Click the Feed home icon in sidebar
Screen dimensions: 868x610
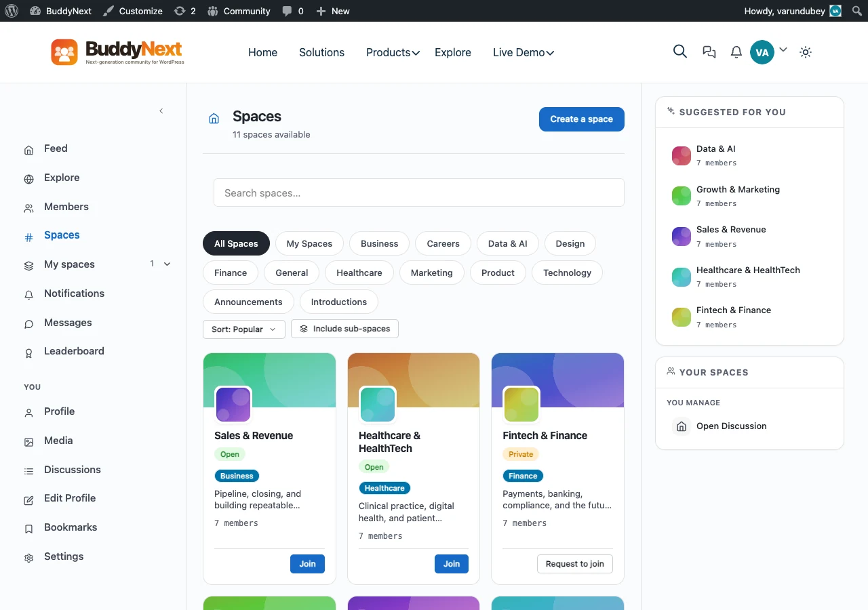(x=28, y=150)
